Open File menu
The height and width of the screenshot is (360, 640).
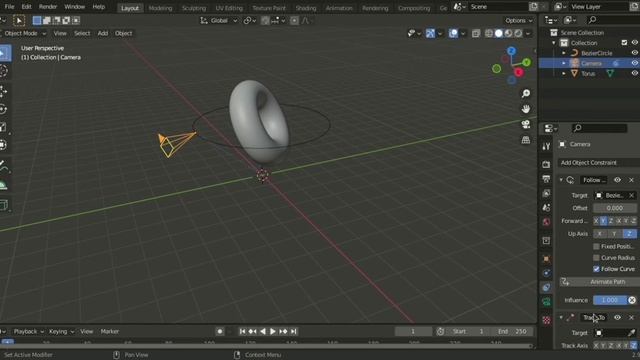(9, 7)
